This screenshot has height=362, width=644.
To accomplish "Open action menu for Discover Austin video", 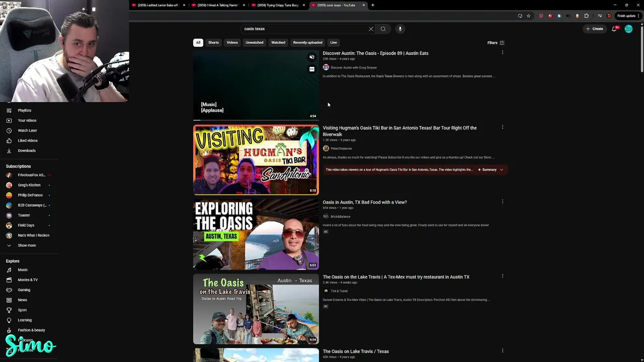I will [502, 52].
